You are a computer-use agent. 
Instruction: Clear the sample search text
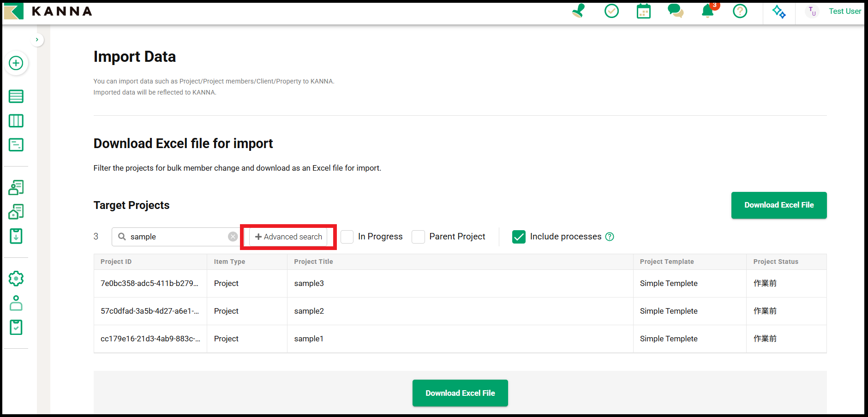(233, 237)
